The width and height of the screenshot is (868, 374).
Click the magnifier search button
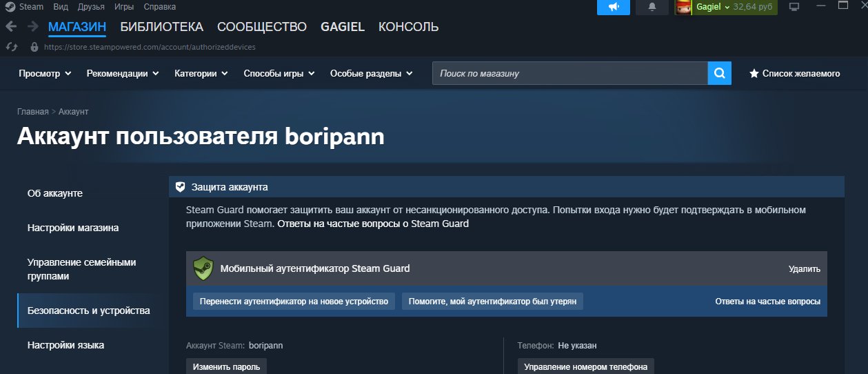point(719,73)
